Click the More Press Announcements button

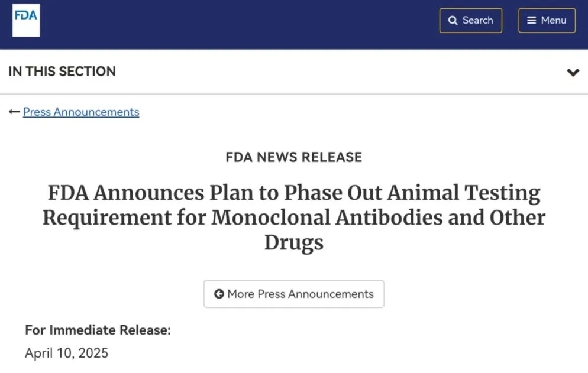294,294
